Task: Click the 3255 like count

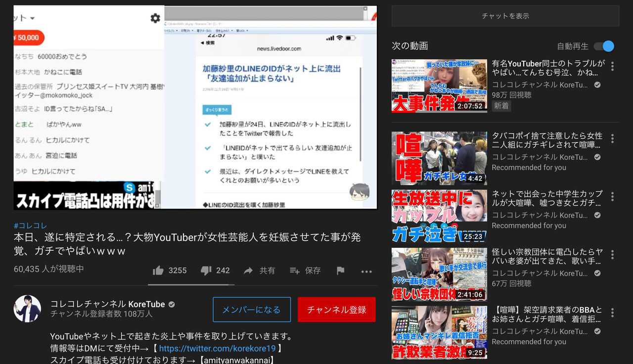Action: point(178,271)
